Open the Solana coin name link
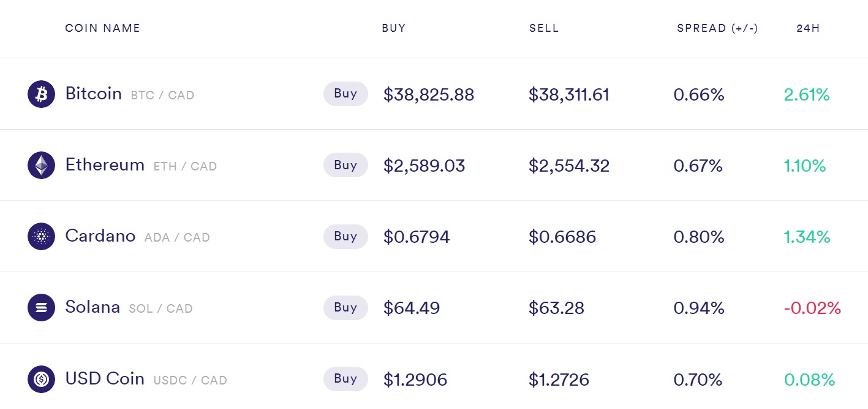 point(92,307)
